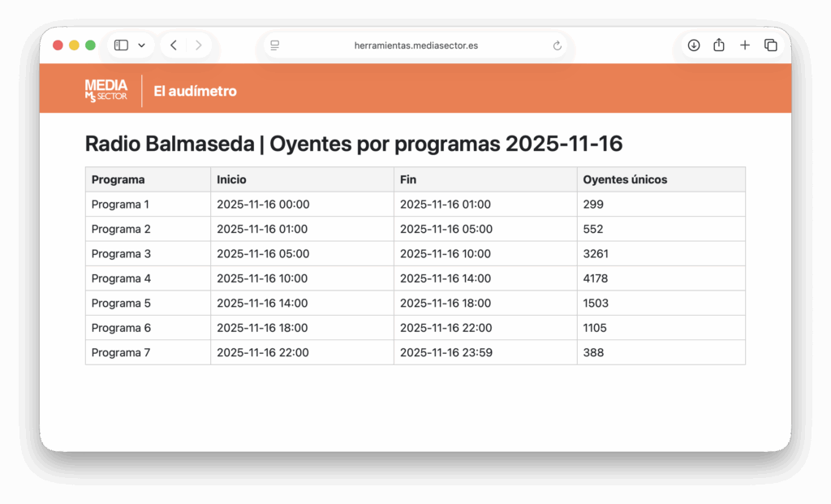This screenshot has height=504, width=831.
Task: Click the 4178 listeners value
Action: [x=596, y=278]
